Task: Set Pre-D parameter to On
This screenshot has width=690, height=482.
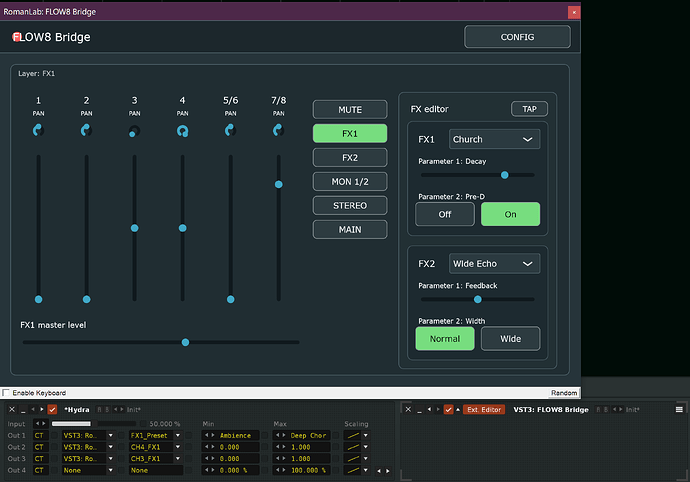Action: [x=510, y=214]
